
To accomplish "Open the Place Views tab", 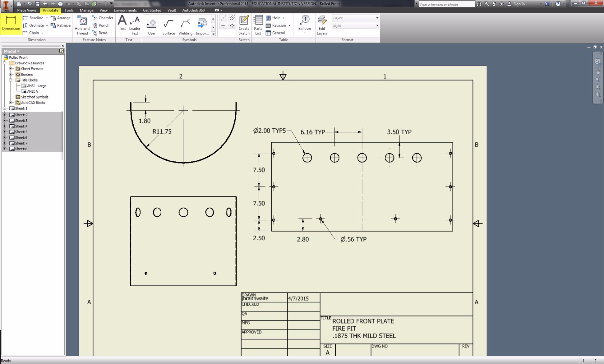I will [27, 10].
